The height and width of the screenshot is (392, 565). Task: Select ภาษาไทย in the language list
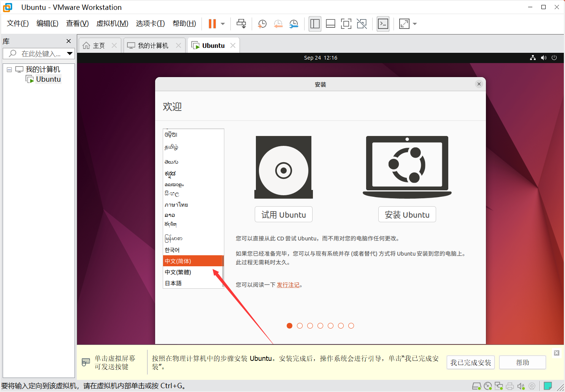coord(192,205)
